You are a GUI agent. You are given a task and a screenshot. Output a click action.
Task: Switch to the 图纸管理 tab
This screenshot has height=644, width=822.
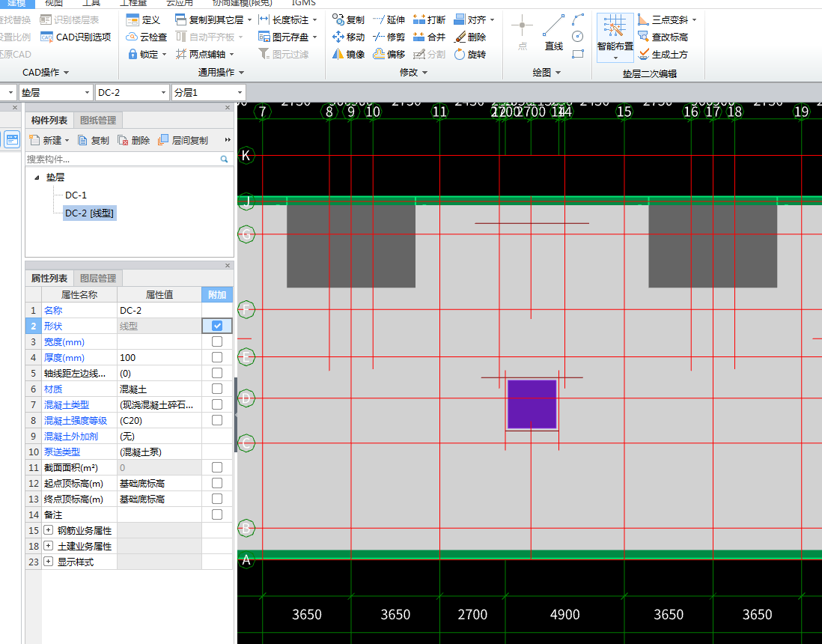tap(98, 120)
